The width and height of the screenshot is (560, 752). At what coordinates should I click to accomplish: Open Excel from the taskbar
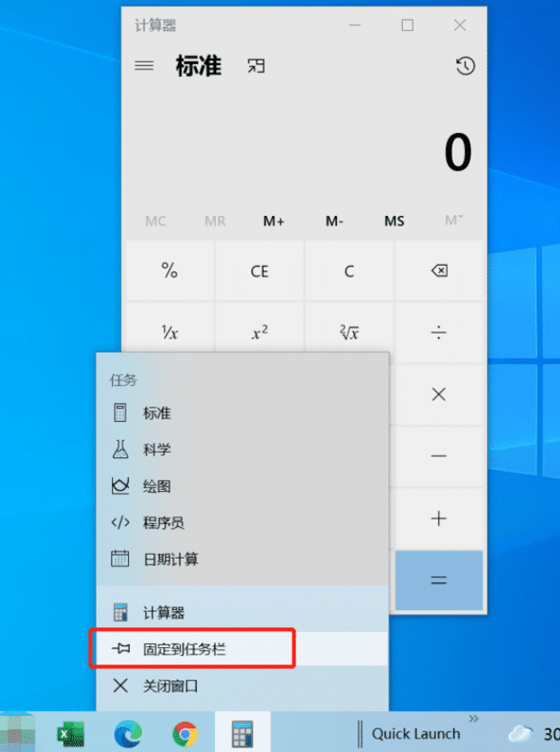click(71, 734)
